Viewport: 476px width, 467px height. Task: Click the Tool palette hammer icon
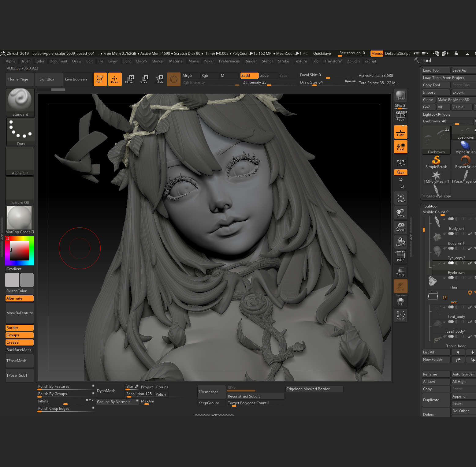tap(417, 60)
